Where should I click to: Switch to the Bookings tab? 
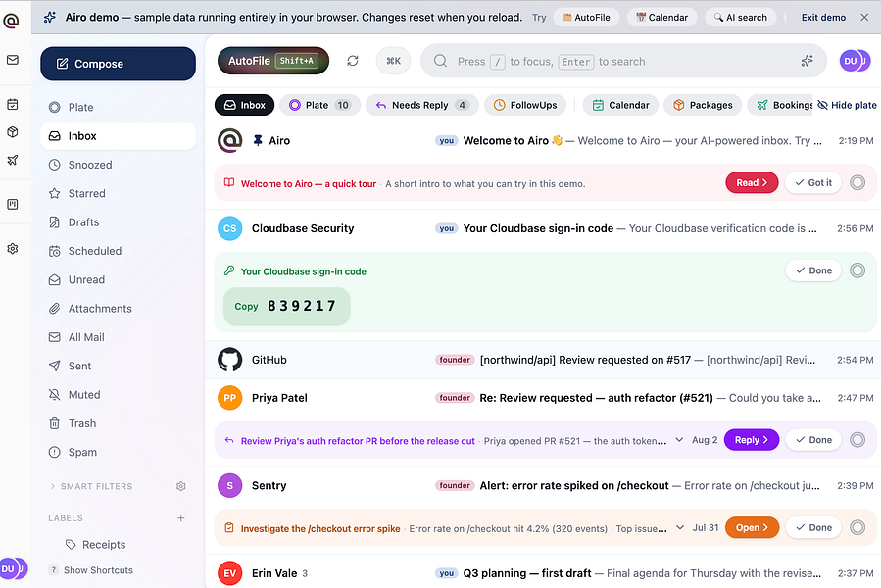pyautogui.click(x=781, y=105)
